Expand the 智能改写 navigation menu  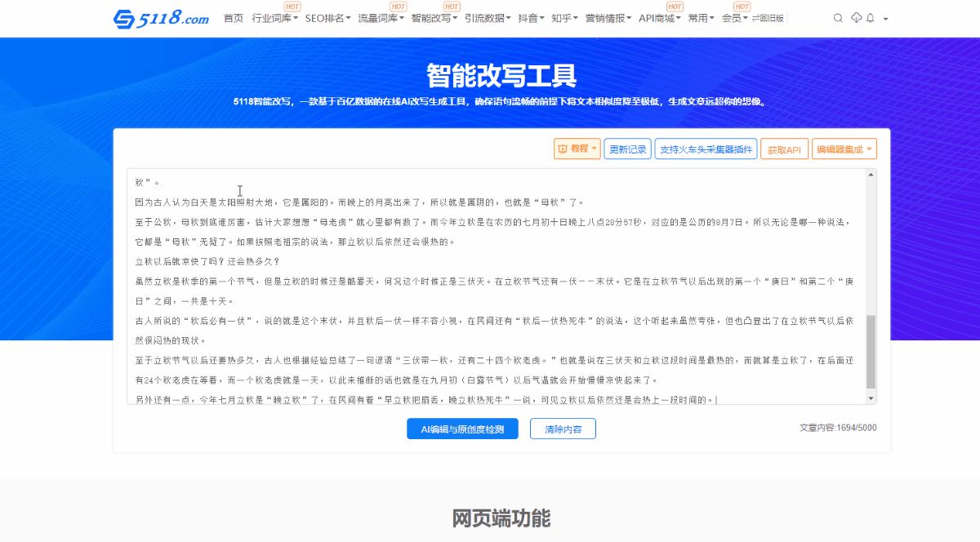point(434,18)
